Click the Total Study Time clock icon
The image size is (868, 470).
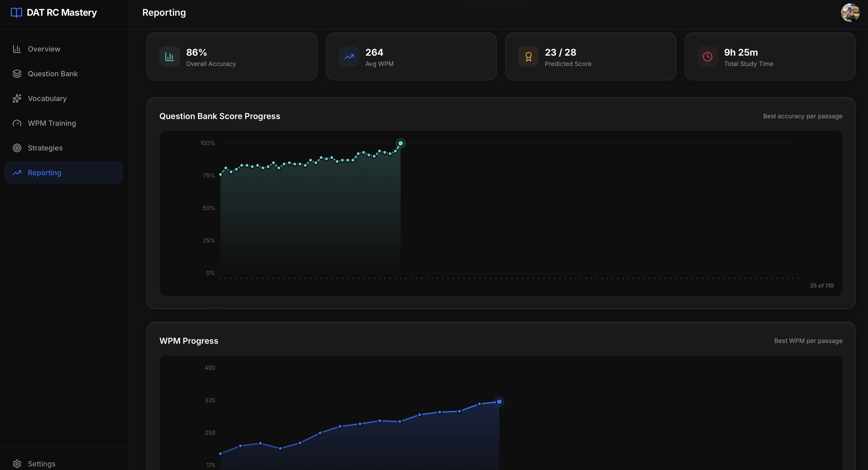(707, 57)
